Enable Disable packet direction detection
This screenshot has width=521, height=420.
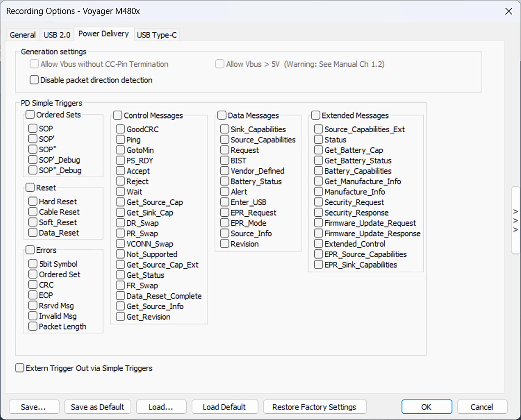point(34,80)
